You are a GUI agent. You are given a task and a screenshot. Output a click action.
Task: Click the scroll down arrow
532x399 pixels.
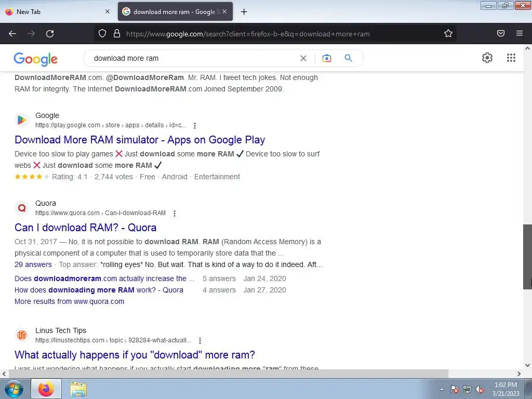(527, 365)
